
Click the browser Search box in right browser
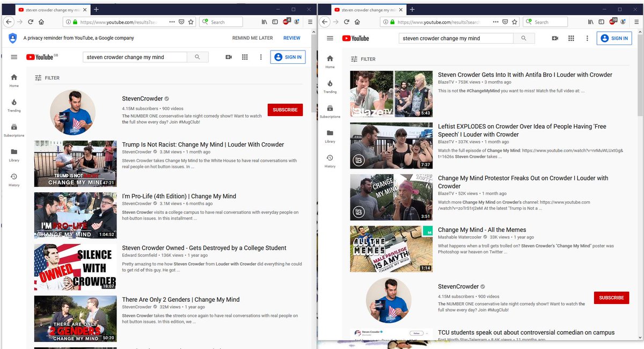tap(546, 22)
